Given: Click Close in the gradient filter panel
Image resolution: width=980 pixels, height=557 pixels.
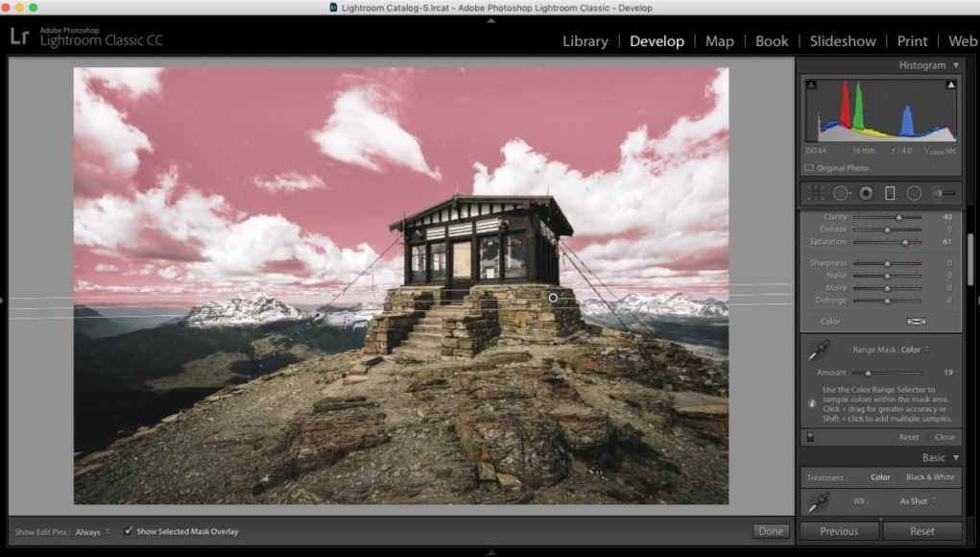Looking at the screenshot, I should tap(944, 437).
